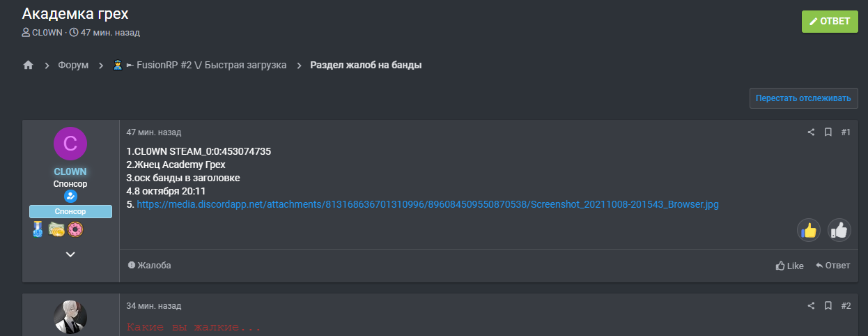Click the money stack badge icon
The height and width of the screenshot is (336, 868).
click(x=56, y=229)
